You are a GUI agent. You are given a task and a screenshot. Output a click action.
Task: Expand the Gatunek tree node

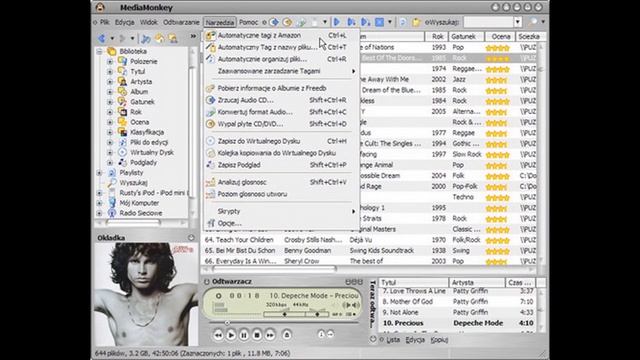click(x=110, y=102)
